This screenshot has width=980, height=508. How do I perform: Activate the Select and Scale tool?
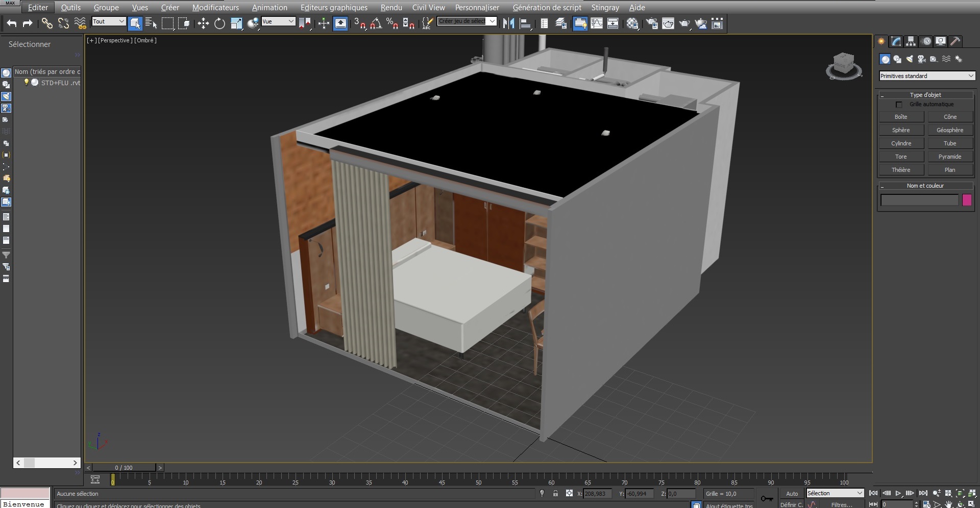pos(236,23)
